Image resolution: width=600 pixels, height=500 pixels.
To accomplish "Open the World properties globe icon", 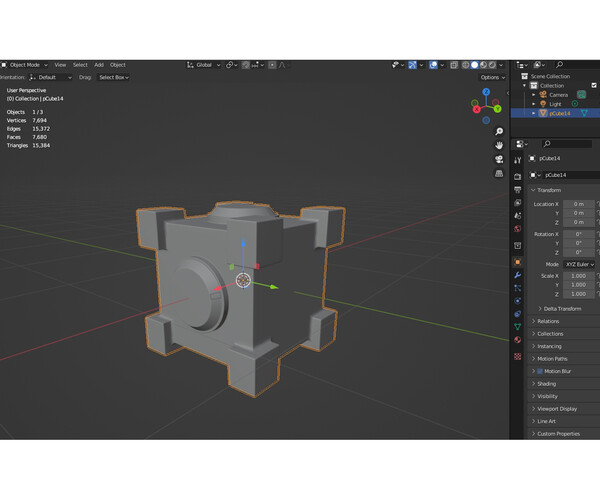I will [x=517, y=228].
